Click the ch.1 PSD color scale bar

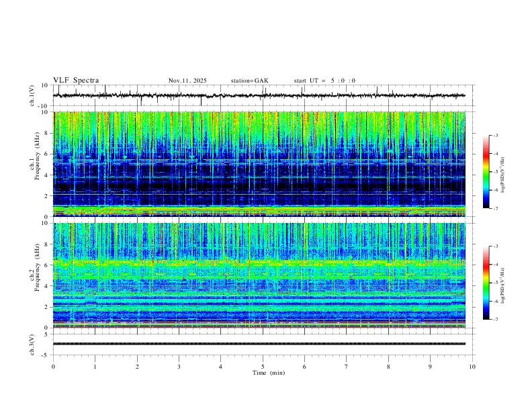[486, 172]
